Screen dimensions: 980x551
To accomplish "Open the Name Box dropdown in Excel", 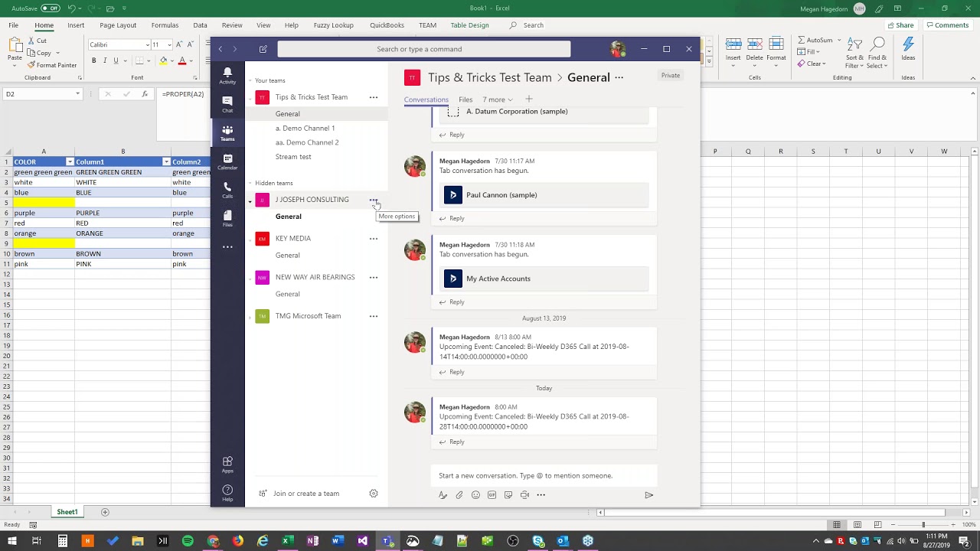I will (77, 94).
